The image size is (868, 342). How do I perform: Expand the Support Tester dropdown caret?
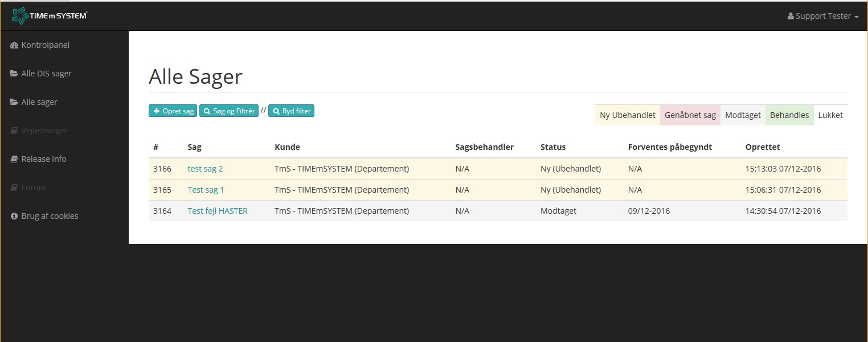[857, 17]
